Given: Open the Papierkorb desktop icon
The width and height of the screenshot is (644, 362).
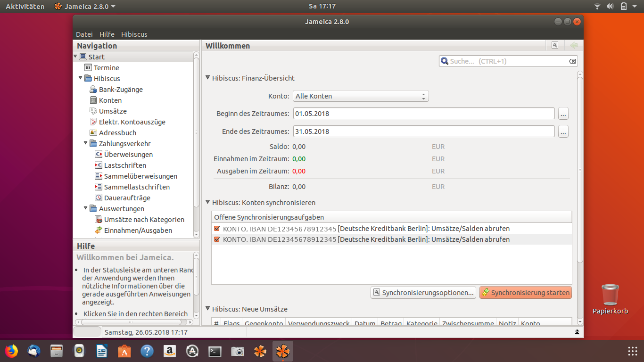Looking at the screenshot, I should coord(611,299).
